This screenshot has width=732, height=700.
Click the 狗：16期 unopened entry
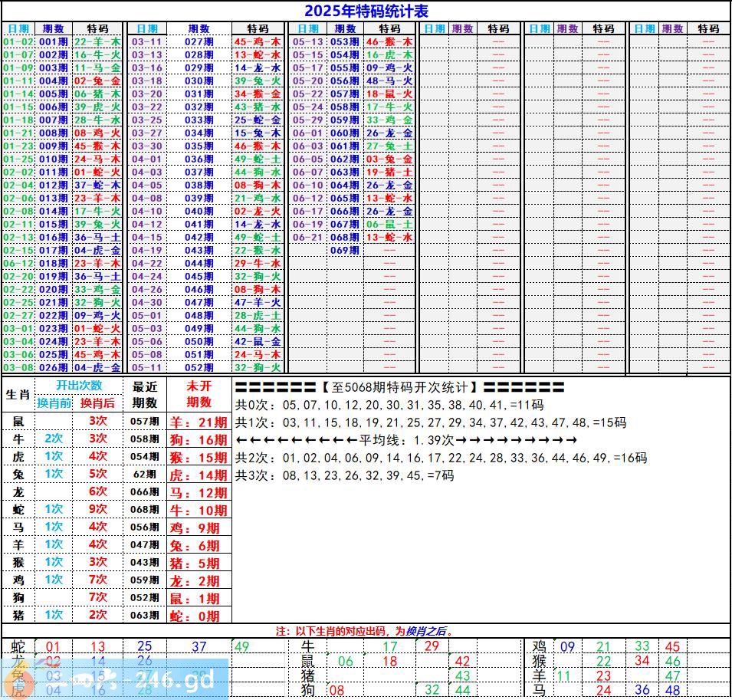click(x=199, y=439)
